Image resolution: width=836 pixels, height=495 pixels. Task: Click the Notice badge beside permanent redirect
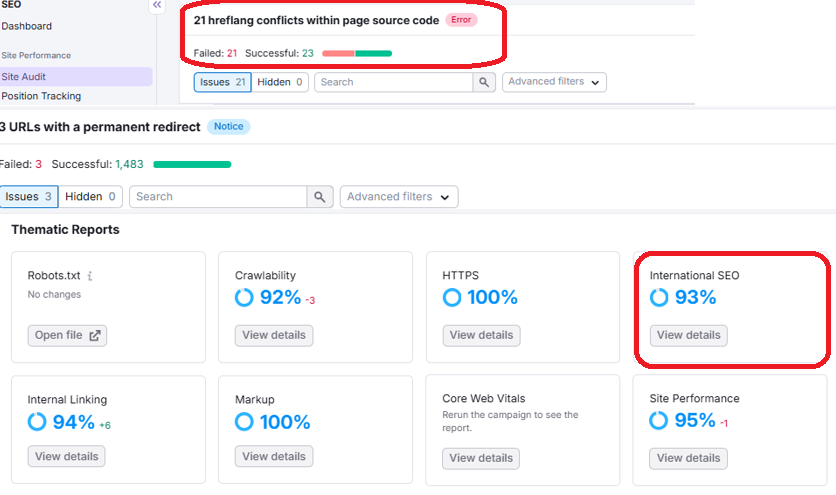point(228,126)
